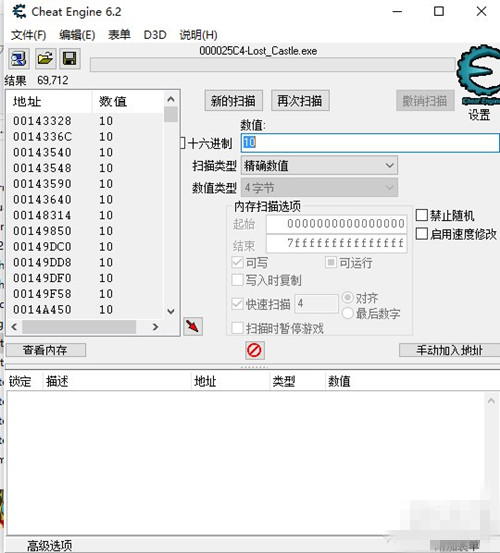This screenshot has height=553, width=500.
Task: Click the 数值 results column header
Action: pos(128,102)
